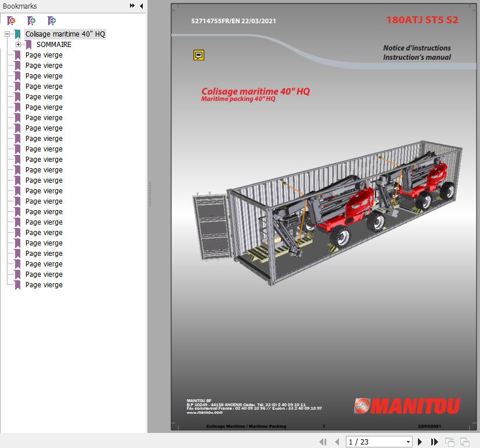Screen dimensions: 480x448
Task: Select the SOMMAIRE bookmark
Action: click(54, 45)
